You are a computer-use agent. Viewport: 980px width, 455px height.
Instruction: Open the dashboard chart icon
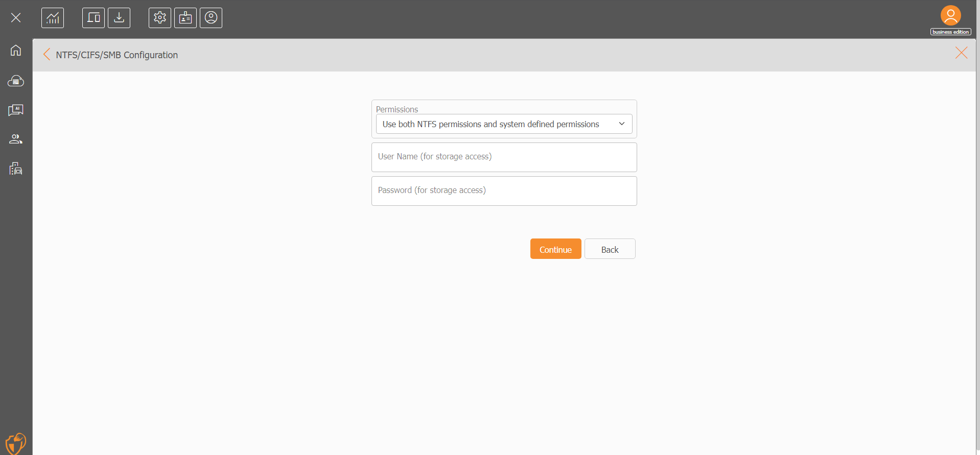coord(53,18)
